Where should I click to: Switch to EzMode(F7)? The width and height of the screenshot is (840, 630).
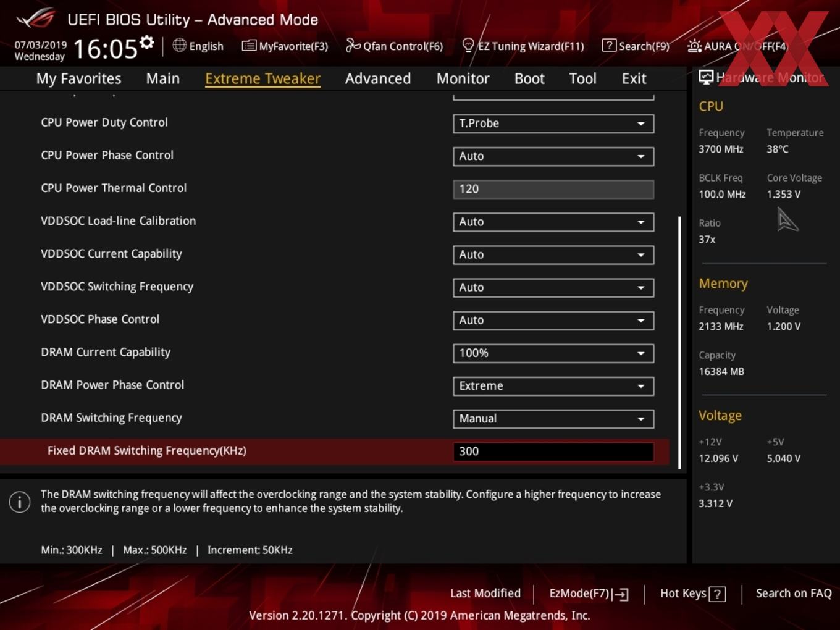pyautogui.click(x=589, y=594)
